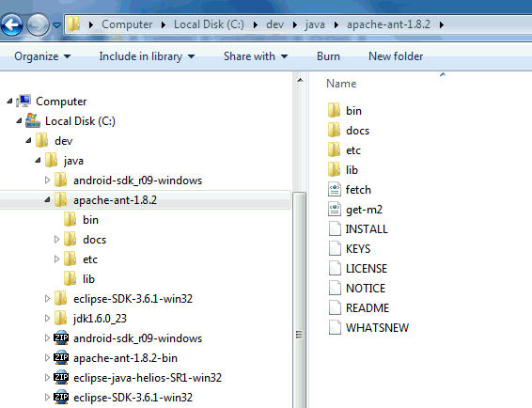The width and height of the screenshot is (532, 408).
Task: Select the fetch file icon
Action: pyautogui.click(x=335, y=189)
